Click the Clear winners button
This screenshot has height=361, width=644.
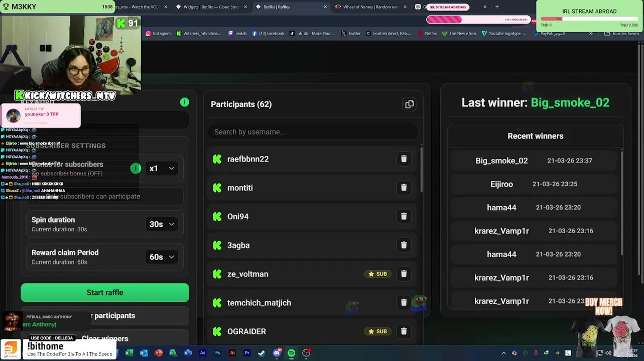(105, 338)
